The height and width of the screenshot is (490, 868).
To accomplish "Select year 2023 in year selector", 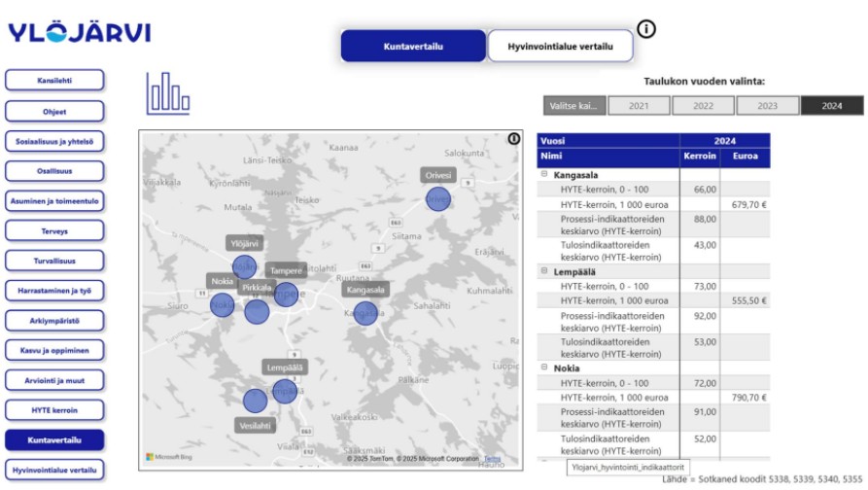I will [x=767, y=106].
